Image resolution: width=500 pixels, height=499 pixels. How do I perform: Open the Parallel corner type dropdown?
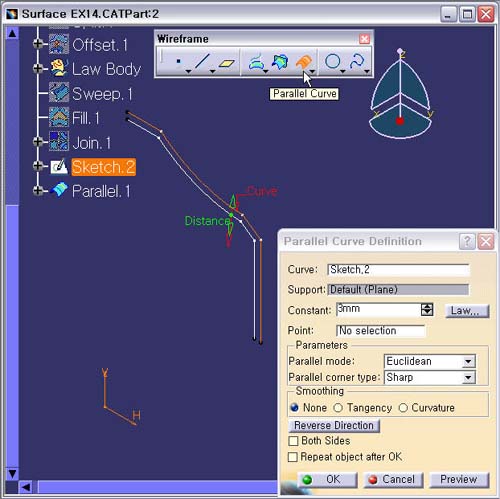(468, 377)
